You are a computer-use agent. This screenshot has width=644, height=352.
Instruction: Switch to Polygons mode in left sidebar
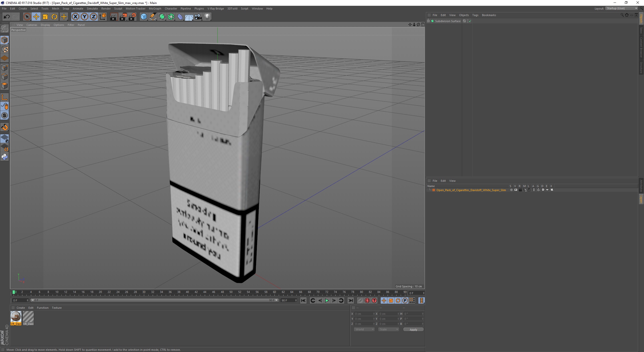5,86
